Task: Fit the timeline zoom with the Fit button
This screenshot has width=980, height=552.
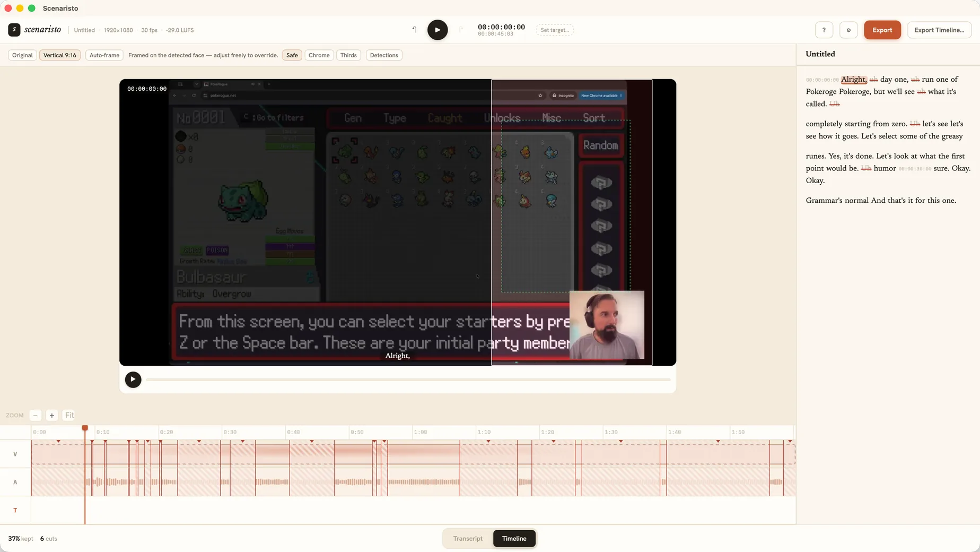Action: 69,415
